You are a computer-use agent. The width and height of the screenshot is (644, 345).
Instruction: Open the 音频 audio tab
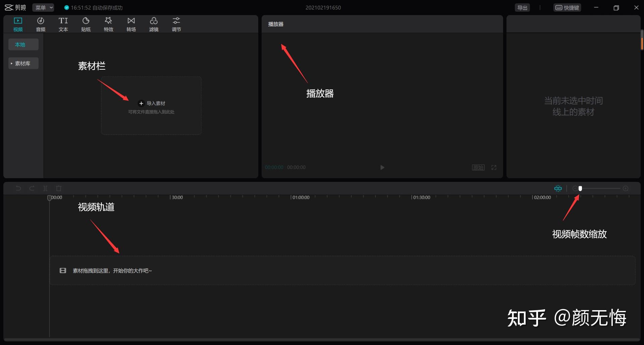click(41, 24)
